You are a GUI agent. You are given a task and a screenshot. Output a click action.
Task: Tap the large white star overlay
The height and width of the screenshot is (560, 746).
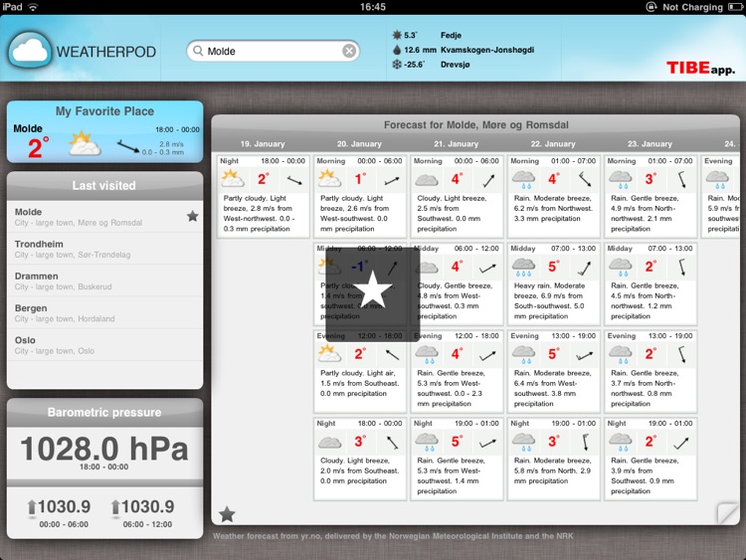coord(373,290)
